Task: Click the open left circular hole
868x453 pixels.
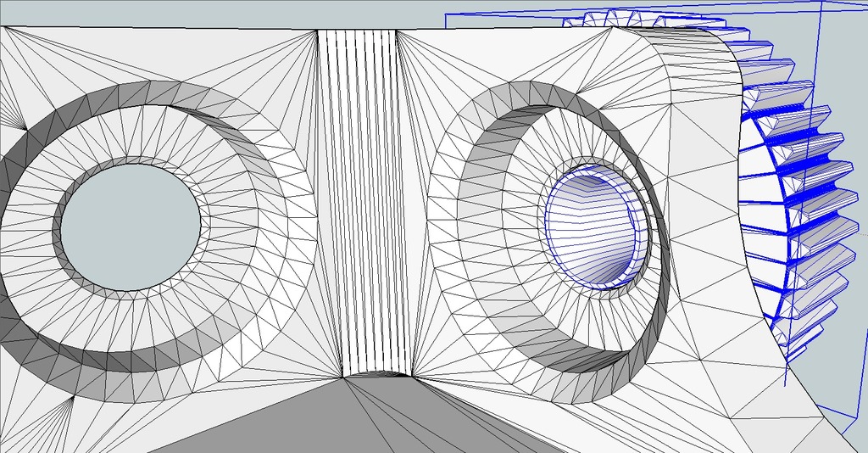Action: pyautogui.click(x=130, y=227)
